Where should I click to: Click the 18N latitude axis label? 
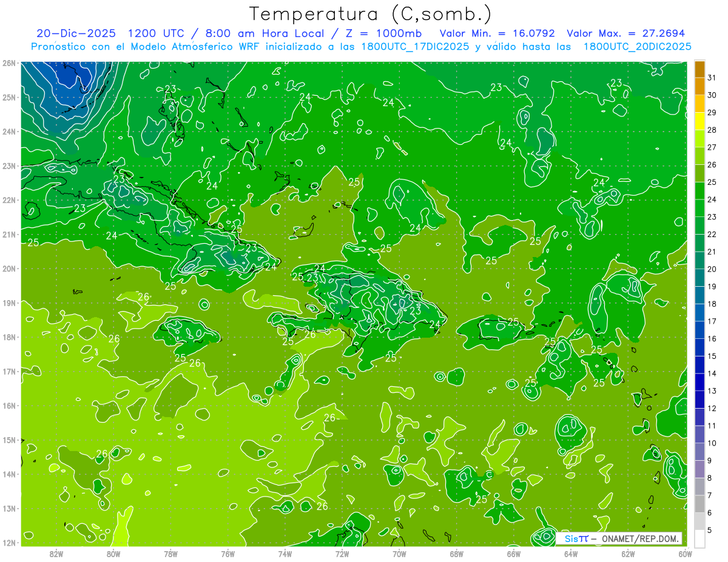click(x=8, y=337)
